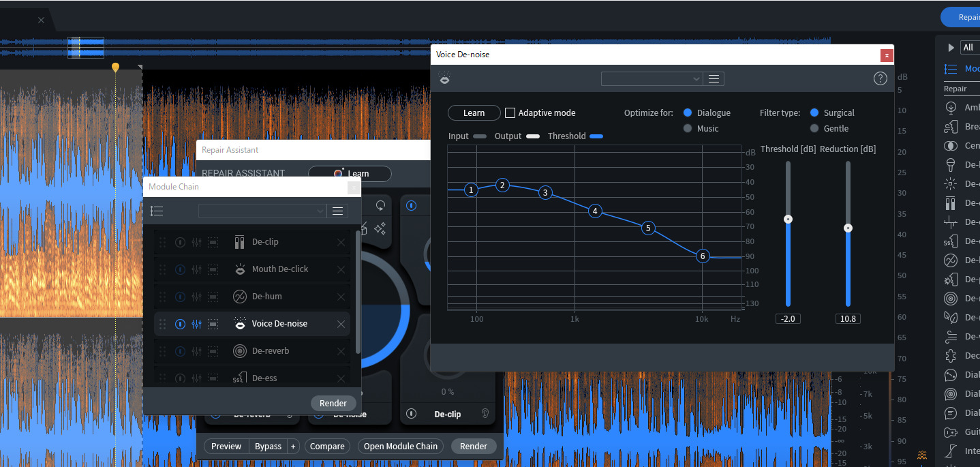The image size is (980, 467).
Task: Click the drag handle of the Mouth De-click row
Action: 162,269
